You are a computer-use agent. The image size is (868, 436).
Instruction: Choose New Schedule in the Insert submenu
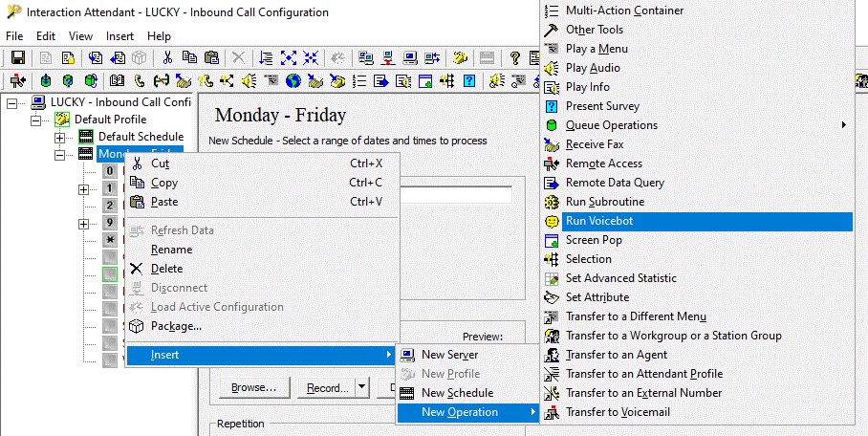(x=457, y=393)
